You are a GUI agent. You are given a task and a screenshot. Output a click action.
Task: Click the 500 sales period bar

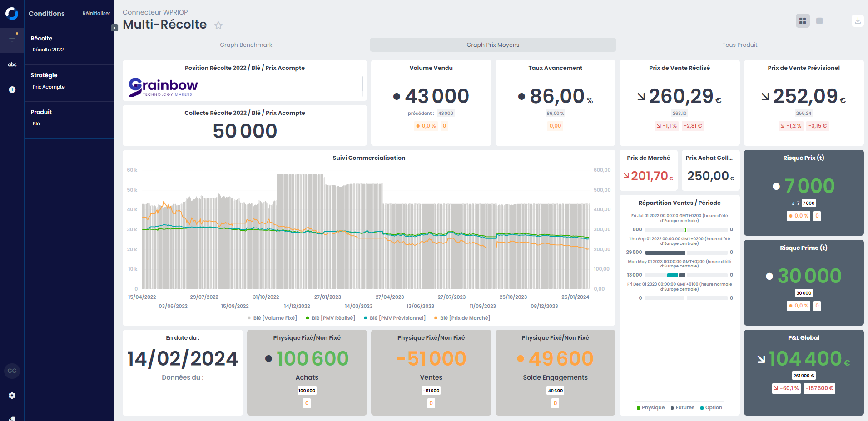coord(686,230)
